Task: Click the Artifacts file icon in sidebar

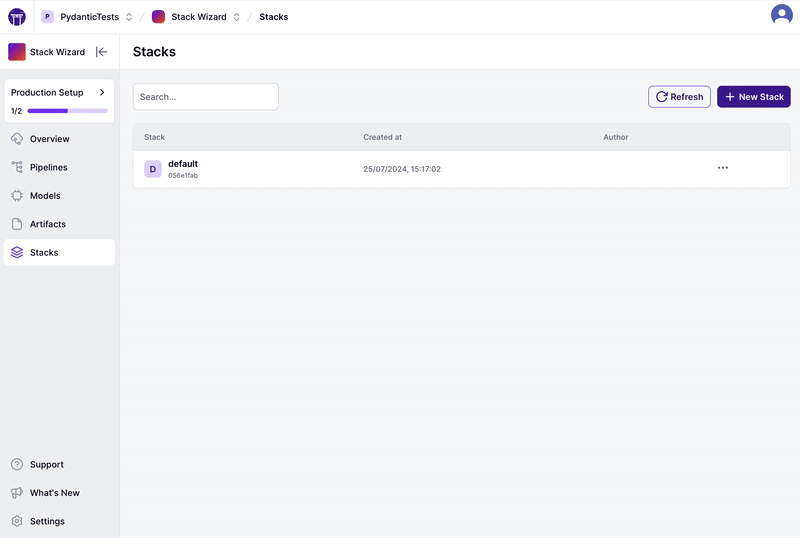Action: pos(17,224)
